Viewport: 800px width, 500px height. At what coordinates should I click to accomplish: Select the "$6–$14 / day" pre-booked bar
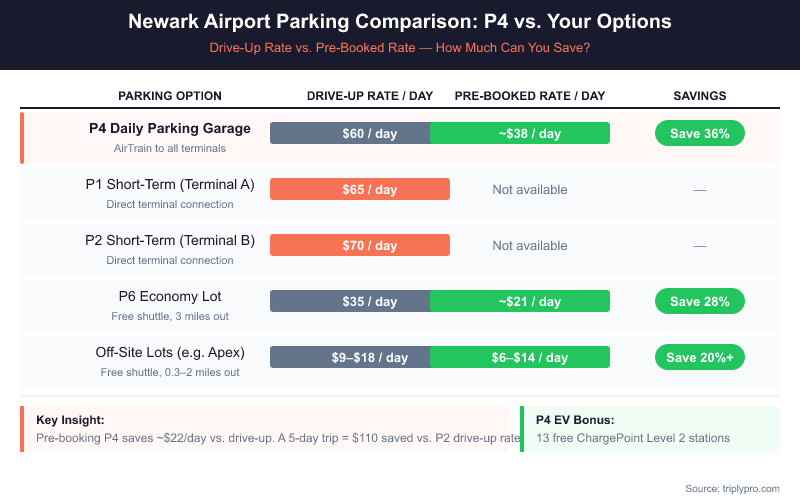(x=520, y=358)
